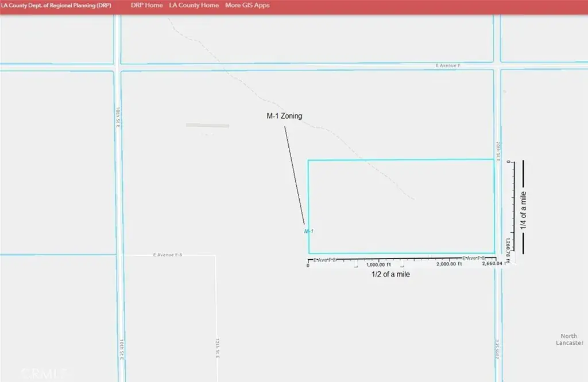588x382 pixels.
Task: Click the 1/4 of a mile caption
Action: 523,210
